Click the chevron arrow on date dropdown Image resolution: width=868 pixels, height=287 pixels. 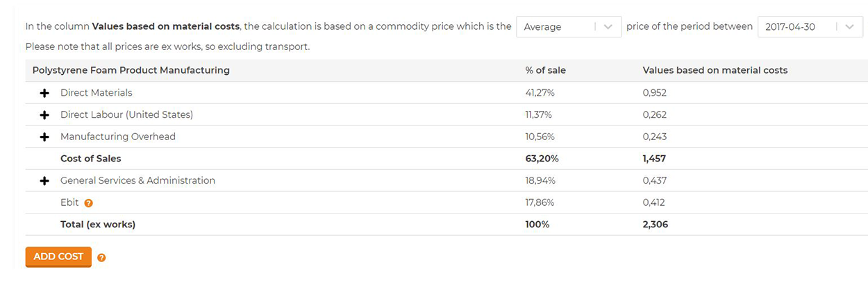click(850, 27)
